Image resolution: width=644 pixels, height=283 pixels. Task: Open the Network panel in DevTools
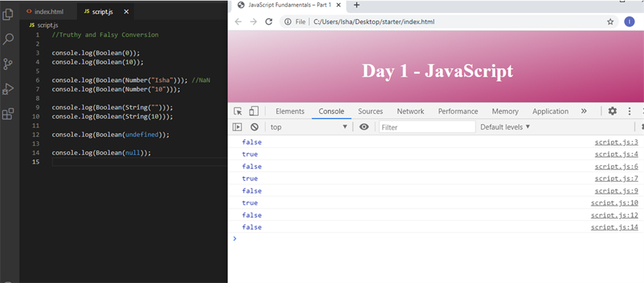(x=410, y=111)
